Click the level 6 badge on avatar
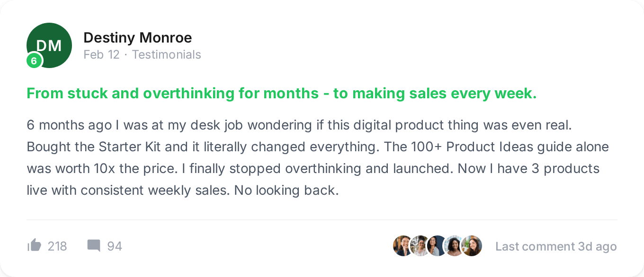Image resolution: width=644 pixels, height=277 pixels. [x=34, y=61]
